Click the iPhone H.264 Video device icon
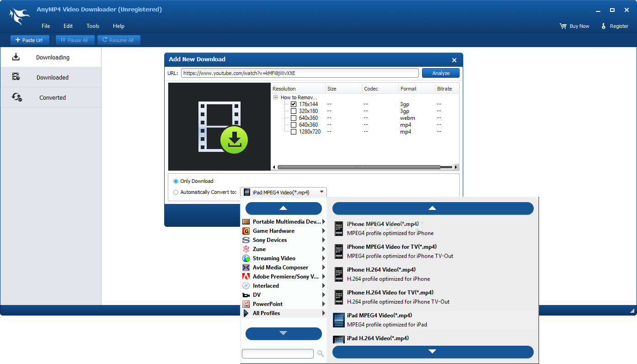637x364 pixels. 339,274
